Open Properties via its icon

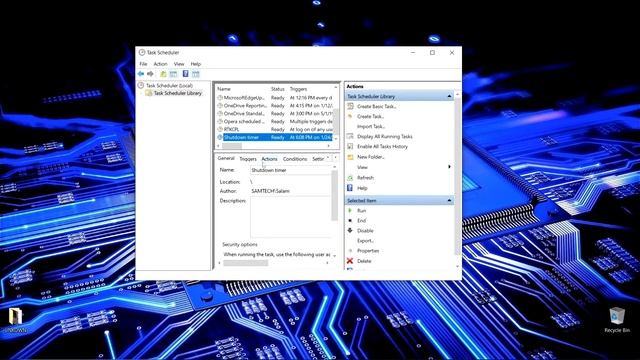pos(350,251)
